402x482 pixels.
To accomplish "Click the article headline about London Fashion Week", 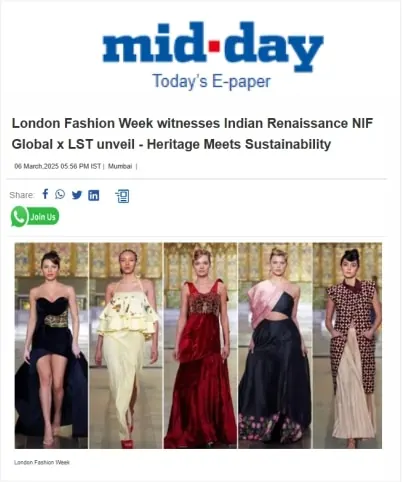I will click(192, 134).
